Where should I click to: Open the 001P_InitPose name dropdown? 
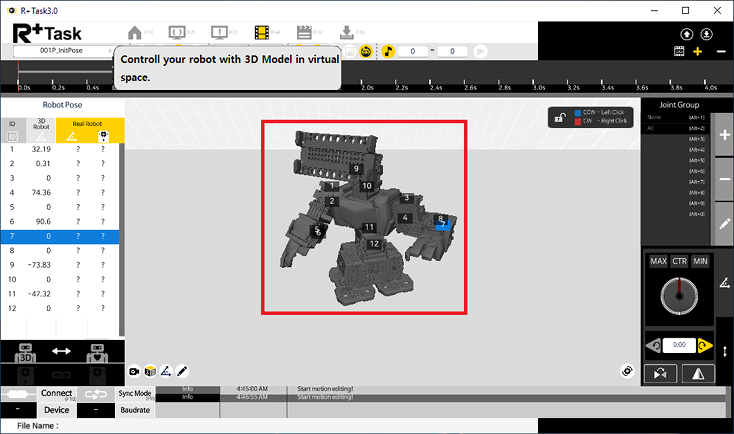[x=62, y=50]
